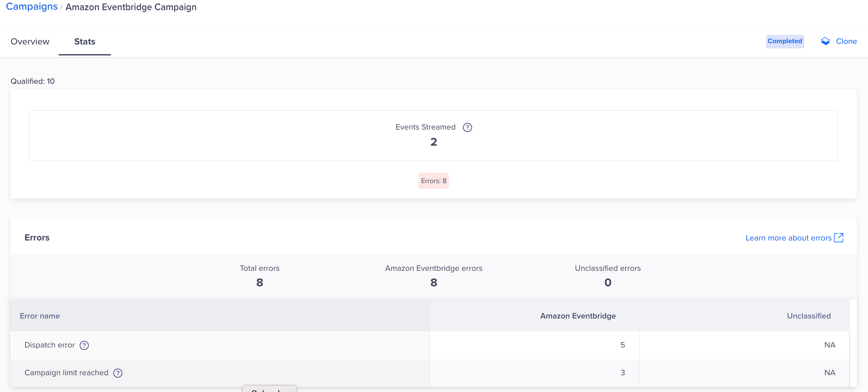Click the Total errors count
This screenshot has height=392, width=868.
click(260, 282)
